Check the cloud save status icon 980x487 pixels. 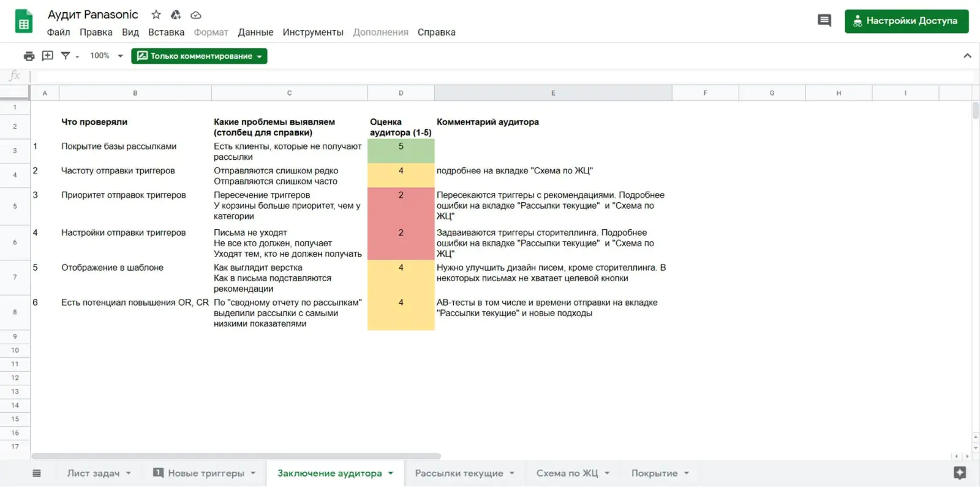(x=196, y=15)
